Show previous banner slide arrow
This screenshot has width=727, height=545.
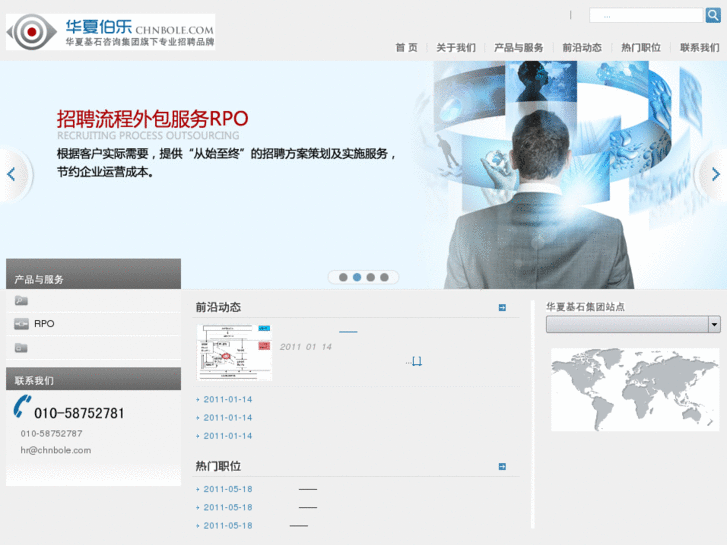point(12,174)
